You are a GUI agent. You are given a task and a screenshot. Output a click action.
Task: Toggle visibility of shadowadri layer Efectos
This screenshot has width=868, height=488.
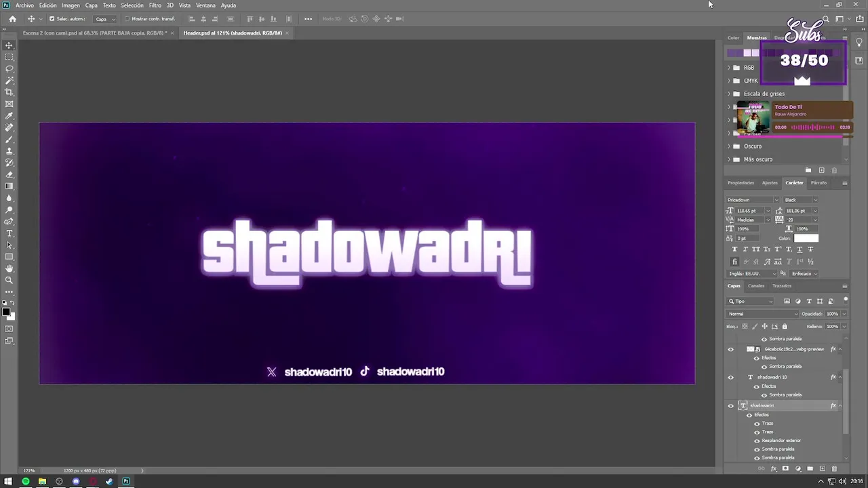click(749, 415)
